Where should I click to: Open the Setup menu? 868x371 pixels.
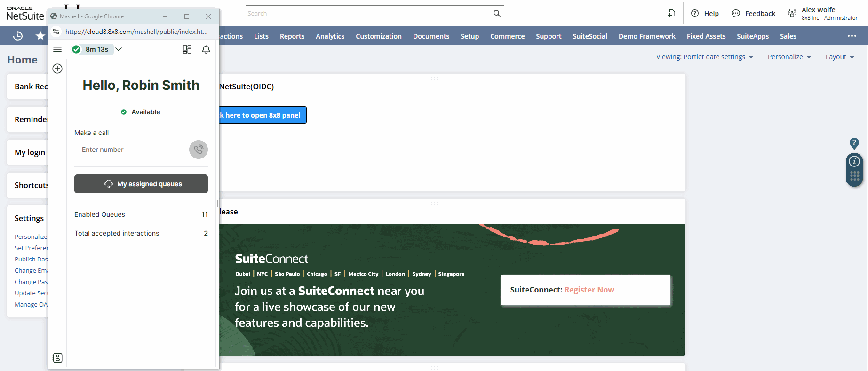[470, 36]
